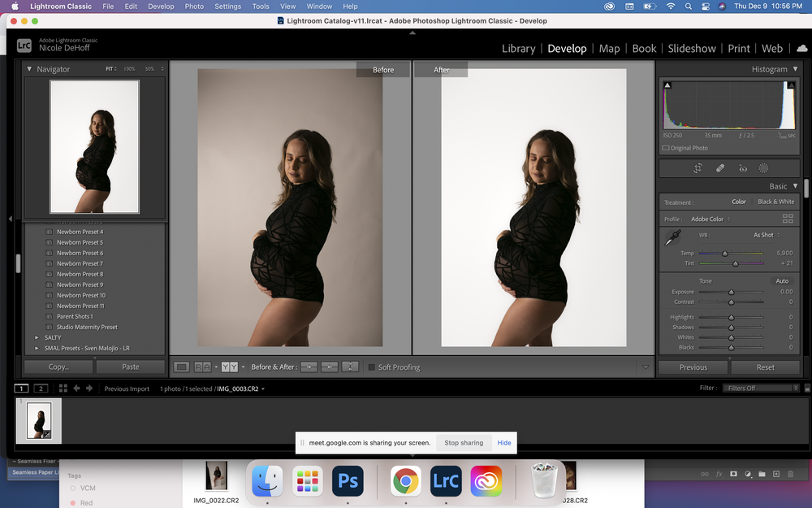Open the Profile Browser grid icon
Viewport: 812px width, 508px height.
(788, 219)
